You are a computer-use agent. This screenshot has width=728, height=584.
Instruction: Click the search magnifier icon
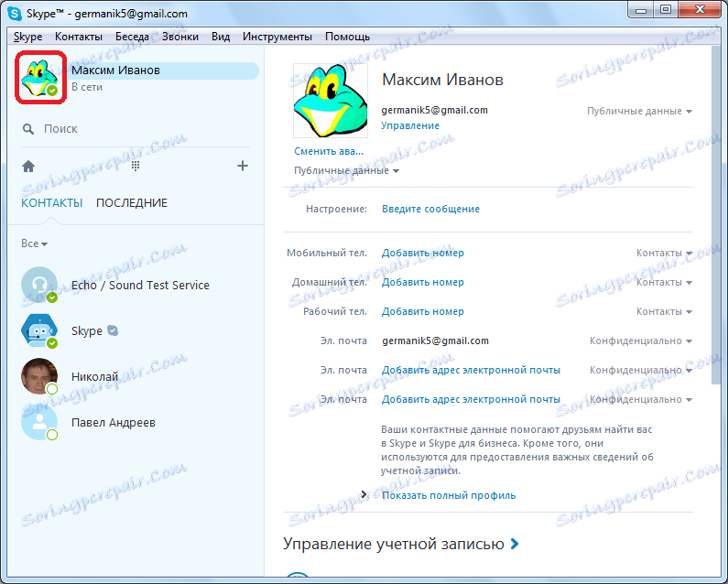(x=28, y=129)
